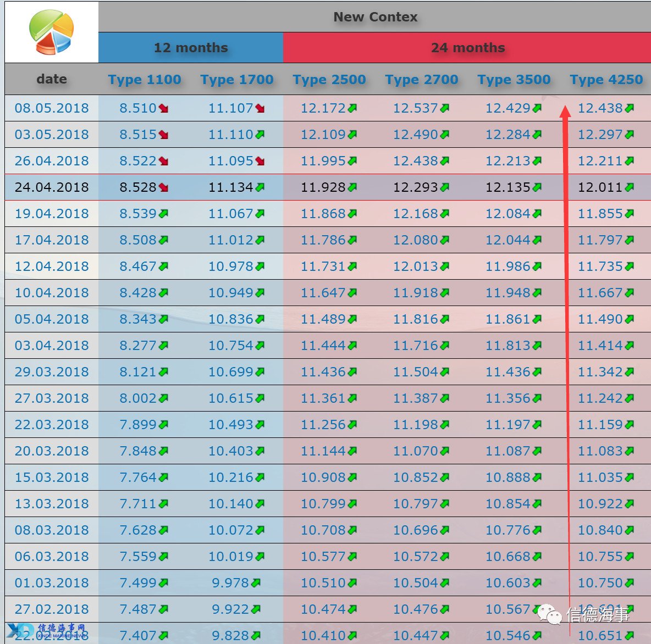Click the green up arrow beside 11.087
This screenshot has width=651, height=644.
click(x=537, y=451)
